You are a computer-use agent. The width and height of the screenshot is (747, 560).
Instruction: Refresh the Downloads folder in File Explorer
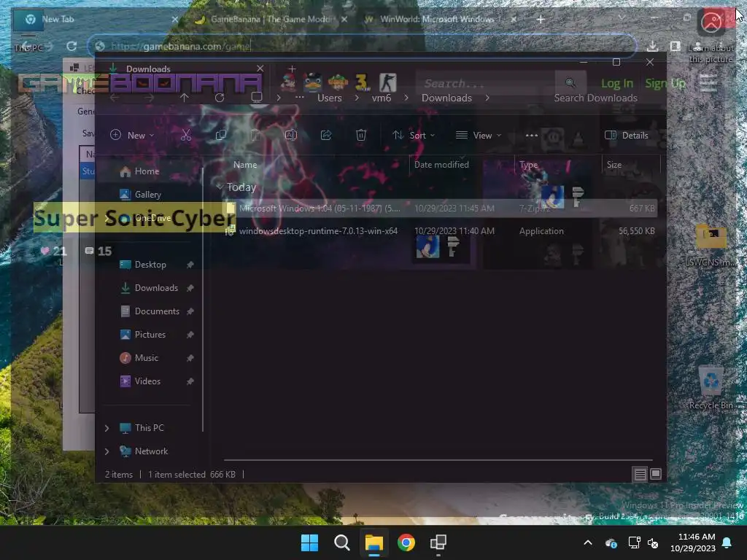pyautogui.click(x=220, y=98)
